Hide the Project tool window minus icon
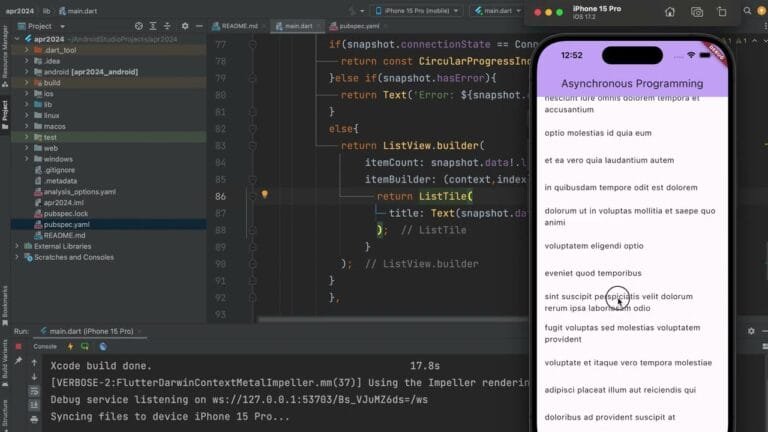This screenshot has height=432, width=768. pos(199,26)
